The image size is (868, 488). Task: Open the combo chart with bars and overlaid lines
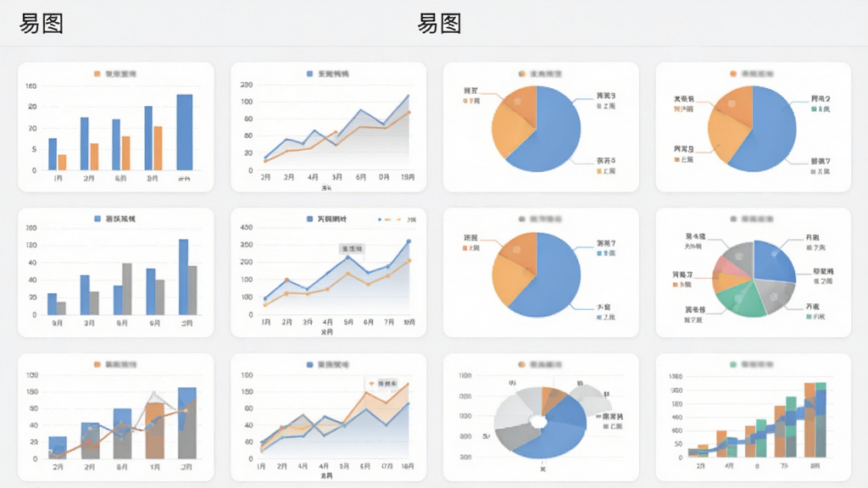click(x=115, y=418)
